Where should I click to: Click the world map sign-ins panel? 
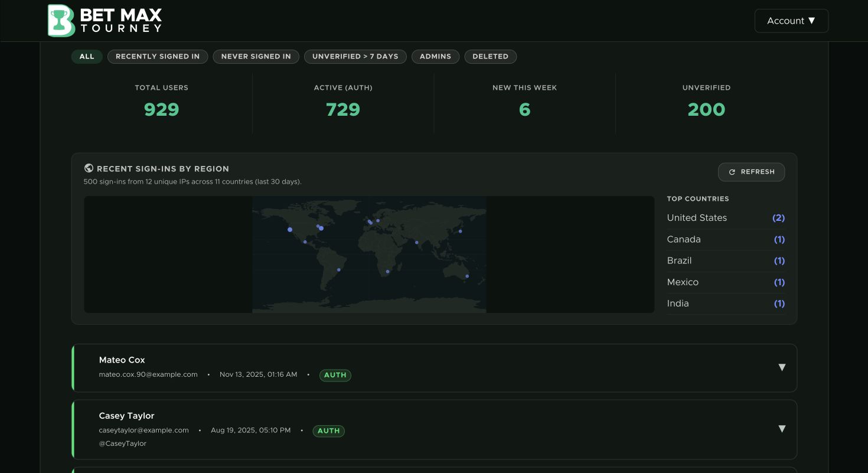pyautogui.click(x=369, y=255)
